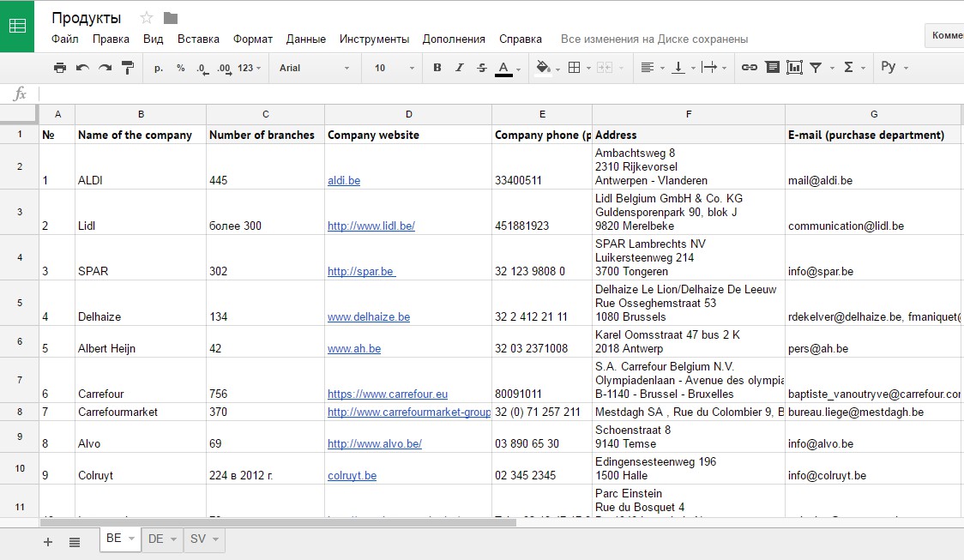The width and height of the screenshot is (964, 560).
Task: Open the Файл menu
Action: (x=64, y=39)
